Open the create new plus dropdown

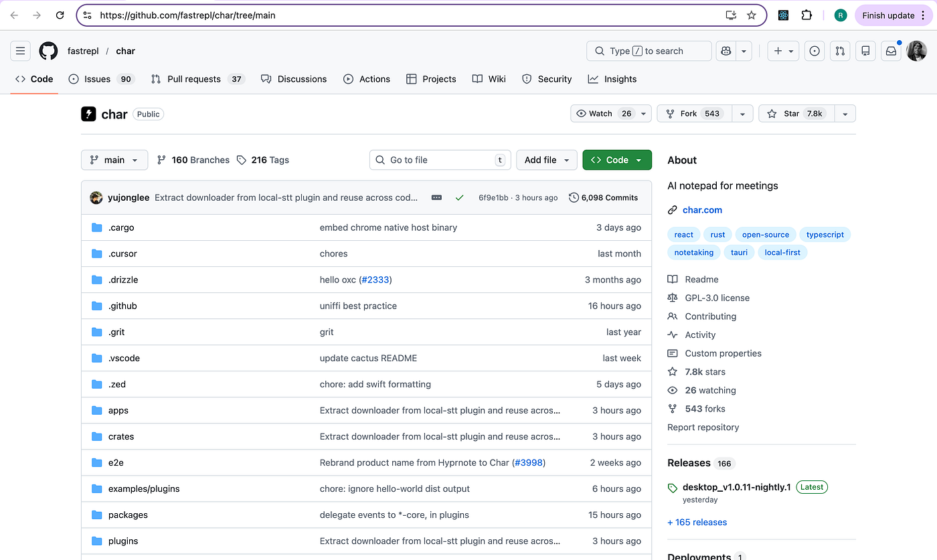click(783, 51)
